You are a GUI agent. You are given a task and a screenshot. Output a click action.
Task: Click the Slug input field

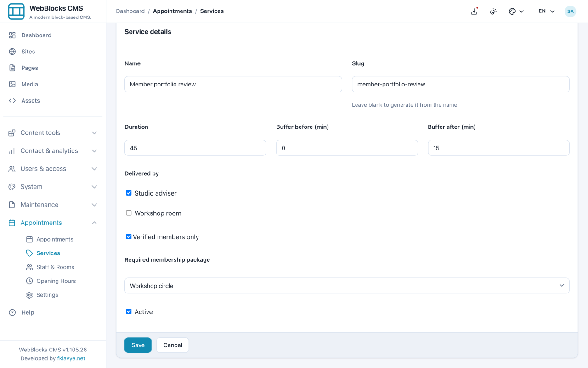click(x=461, y=84)
